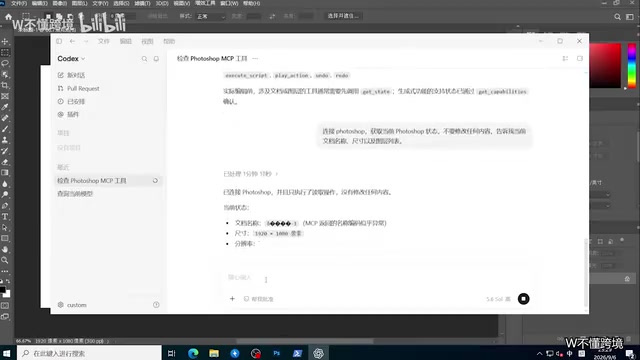Viewport: 640px width, 360px height.
Task: Select the Frame tool in Photoshop
Action: (5, 96)
